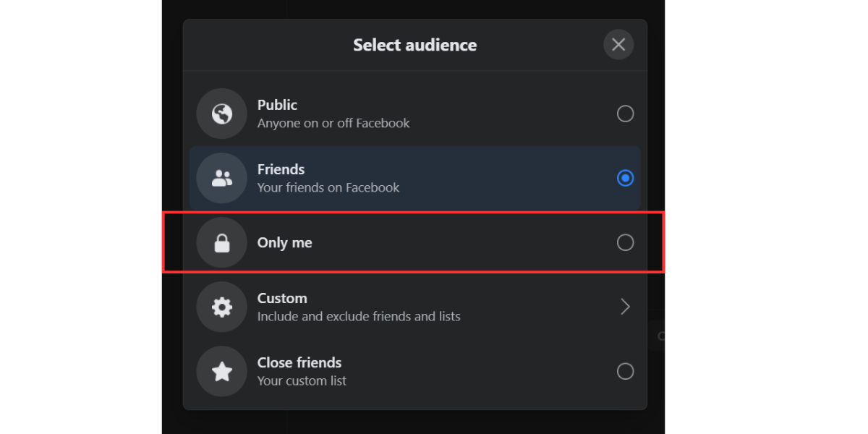Click the Public option label
Screen dimensions: 868x434
277,105
